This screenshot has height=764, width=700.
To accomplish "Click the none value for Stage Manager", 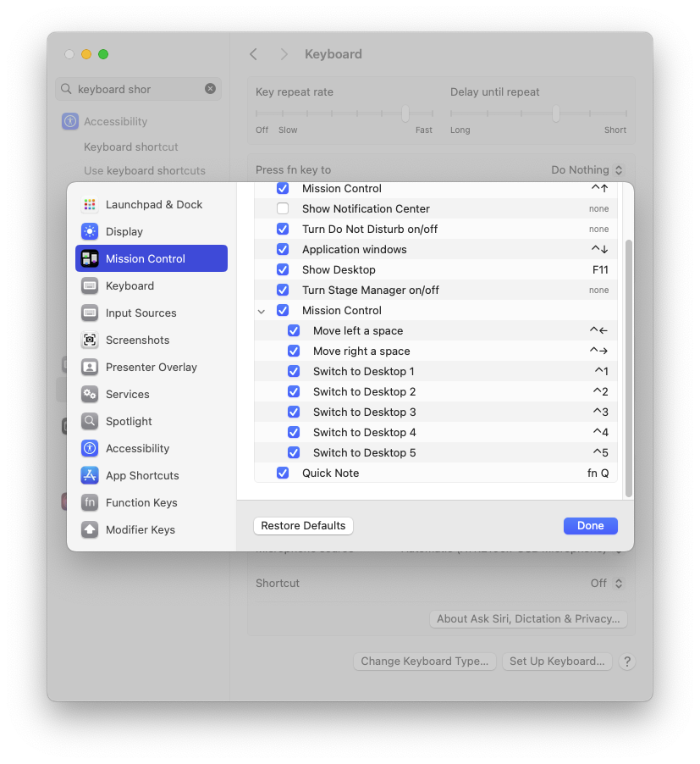I will point(598,291).
